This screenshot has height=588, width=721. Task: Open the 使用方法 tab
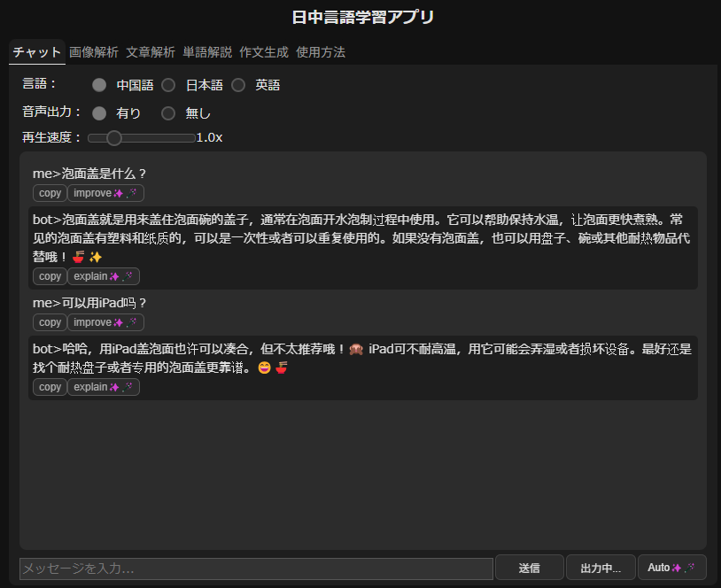(x=320, y=52)
